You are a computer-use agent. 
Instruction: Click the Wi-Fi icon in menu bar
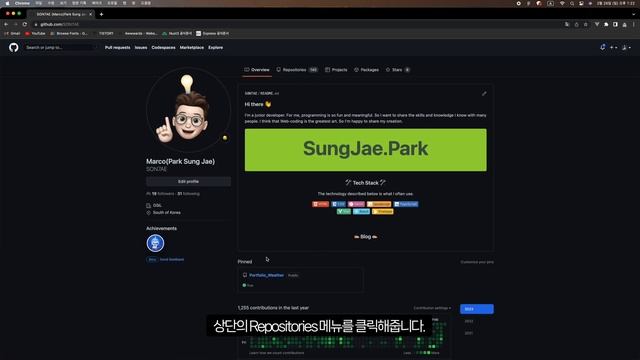point(562,3)
